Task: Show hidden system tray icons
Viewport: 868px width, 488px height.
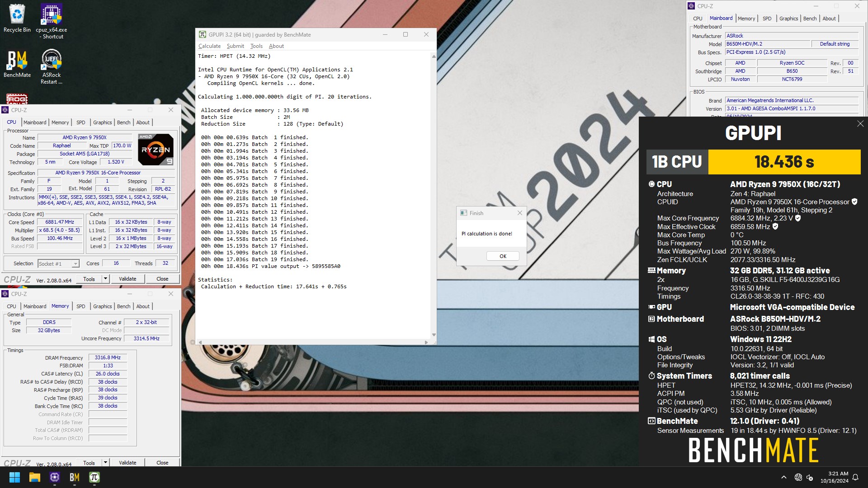Action: [784, 477]
